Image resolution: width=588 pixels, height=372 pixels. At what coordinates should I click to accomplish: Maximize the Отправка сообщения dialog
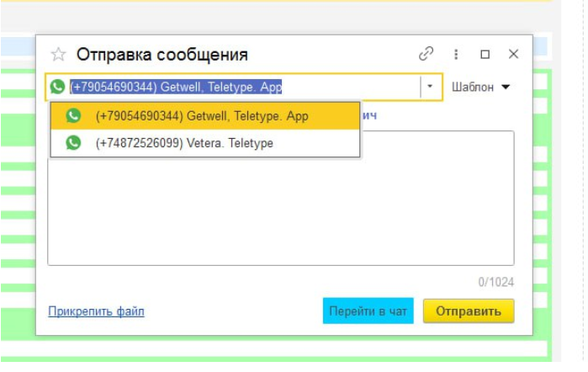[x=485, y=55]
